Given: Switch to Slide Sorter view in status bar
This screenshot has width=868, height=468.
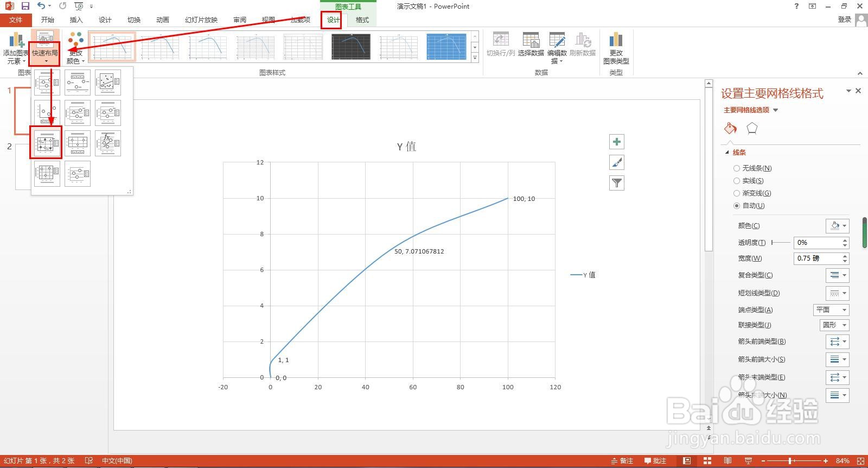Looking at the screenshot, I should click(707, 461).
